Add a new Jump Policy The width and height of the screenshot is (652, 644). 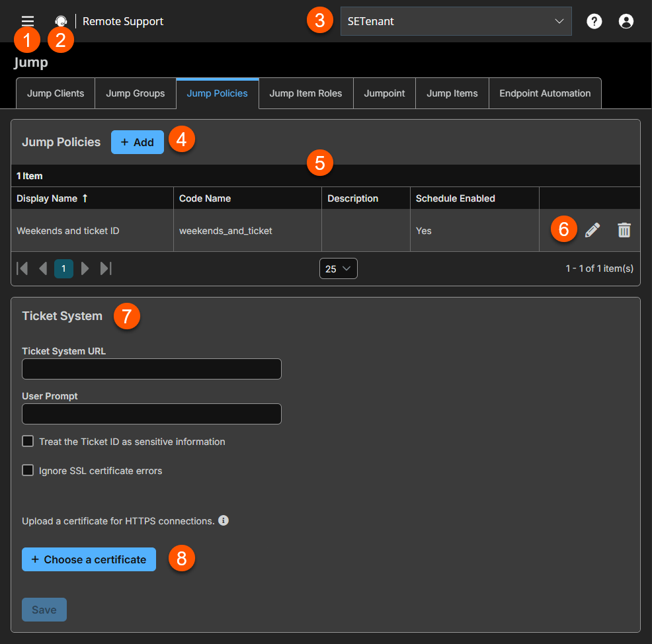click(x=138, y=142)
